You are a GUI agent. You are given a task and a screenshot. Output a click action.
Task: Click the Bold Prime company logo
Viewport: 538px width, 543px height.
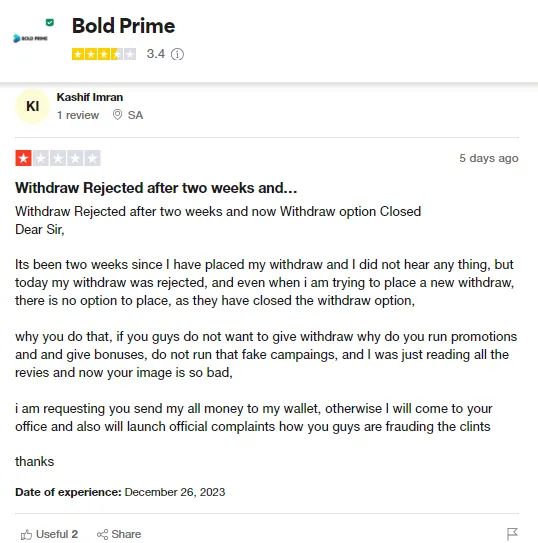click(30, 38)
